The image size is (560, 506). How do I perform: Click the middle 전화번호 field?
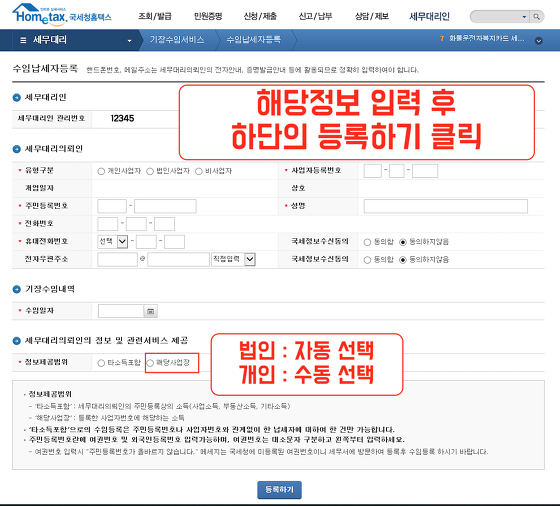136,224
